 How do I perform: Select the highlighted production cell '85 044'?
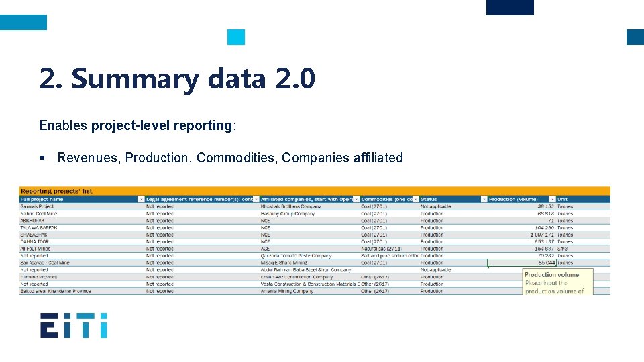click(x=522, y=263)
